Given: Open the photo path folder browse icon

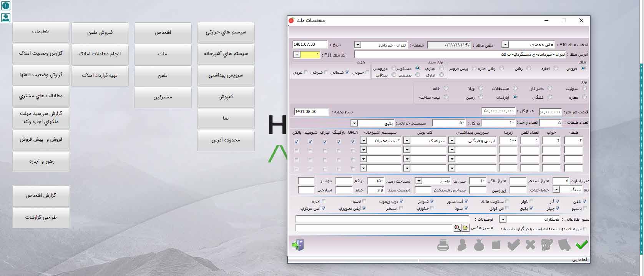Looking at the screenshot, I should coord(466,228).
